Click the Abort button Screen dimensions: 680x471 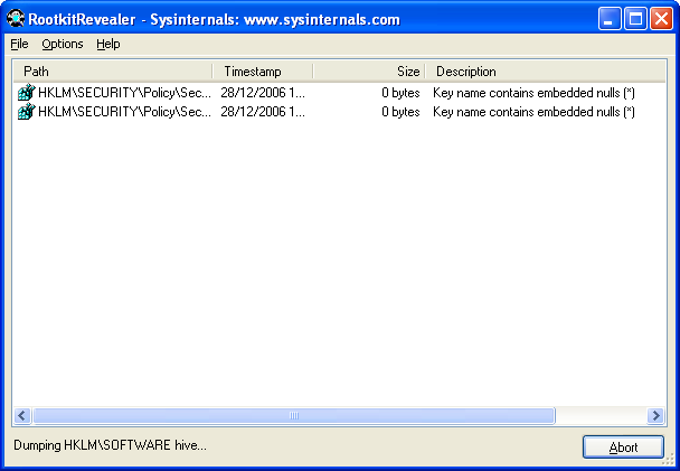(623, 447)
